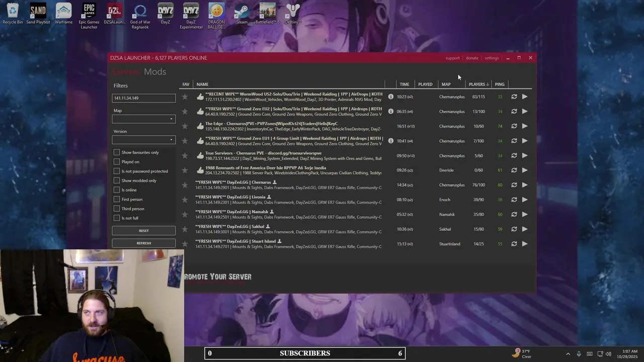The height and width of the screenshot is (362, 644).
Task: Toggle the Played on checkbox
Action: coord(117,162)
